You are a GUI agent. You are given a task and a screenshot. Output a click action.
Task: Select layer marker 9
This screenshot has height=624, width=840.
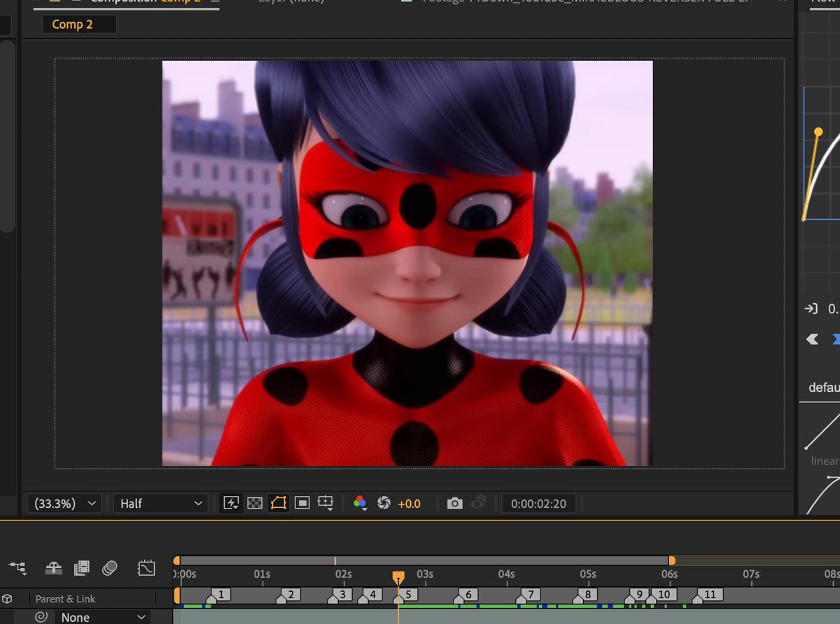pyautogui.click(x=638, y=595)
